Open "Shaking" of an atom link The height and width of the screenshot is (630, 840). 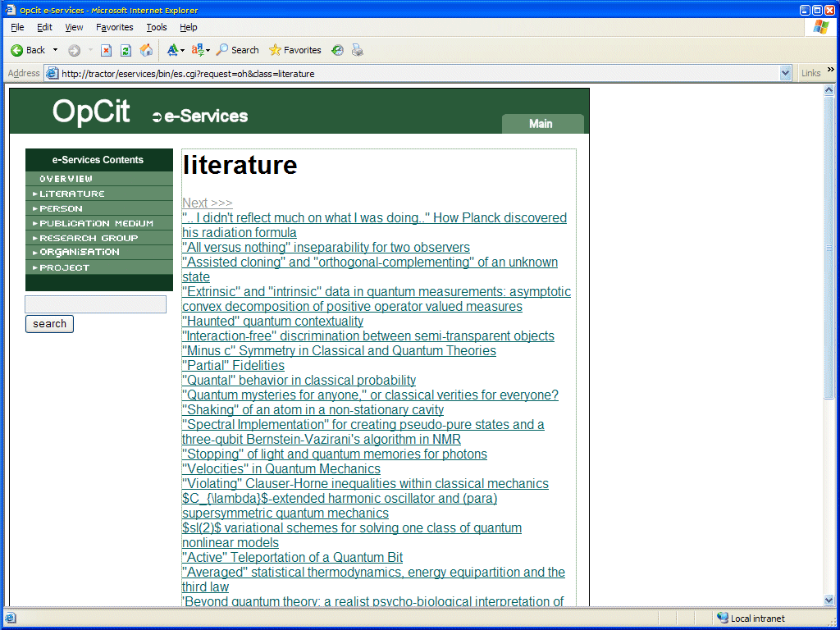[x=313, y=410]
